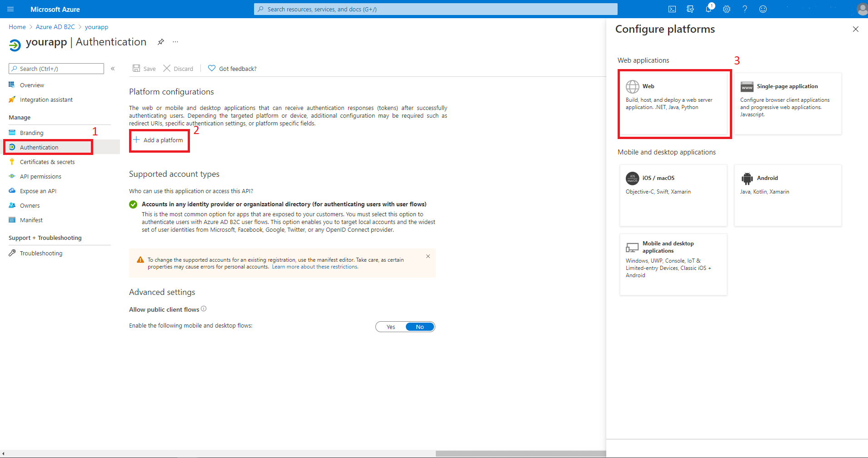Send feedback via smiley icon

click(x=763, y=9)
